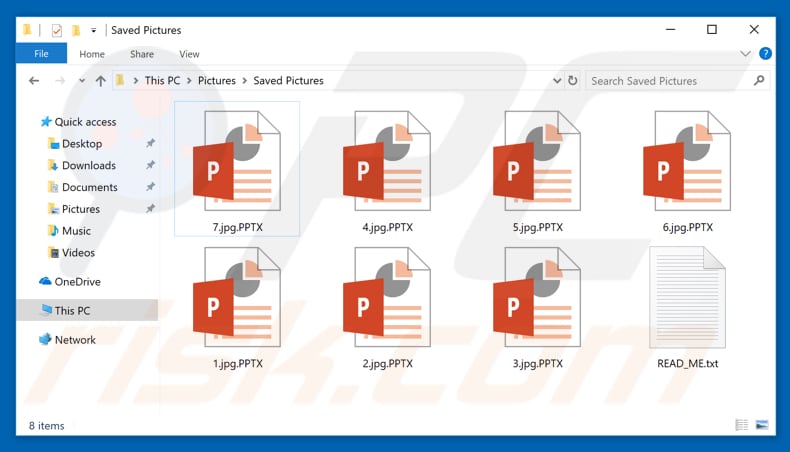Click the Properties checkmark quick access icon
790x452 pixels.
click(x=57, y=30)
